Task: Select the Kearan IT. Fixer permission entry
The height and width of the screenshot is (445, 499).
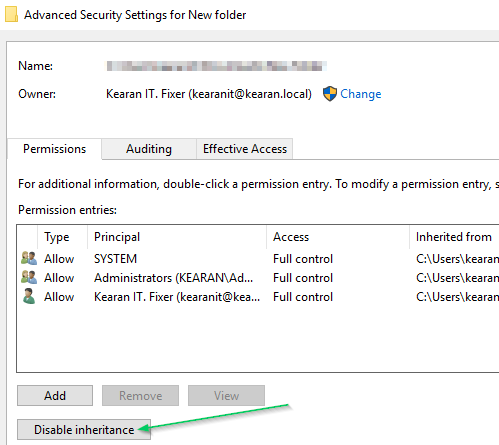Action: click(x=258, y=297)
